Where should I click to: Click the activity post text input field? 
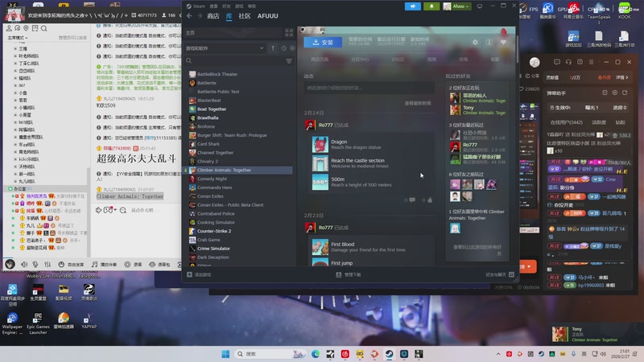pos(369,88)
